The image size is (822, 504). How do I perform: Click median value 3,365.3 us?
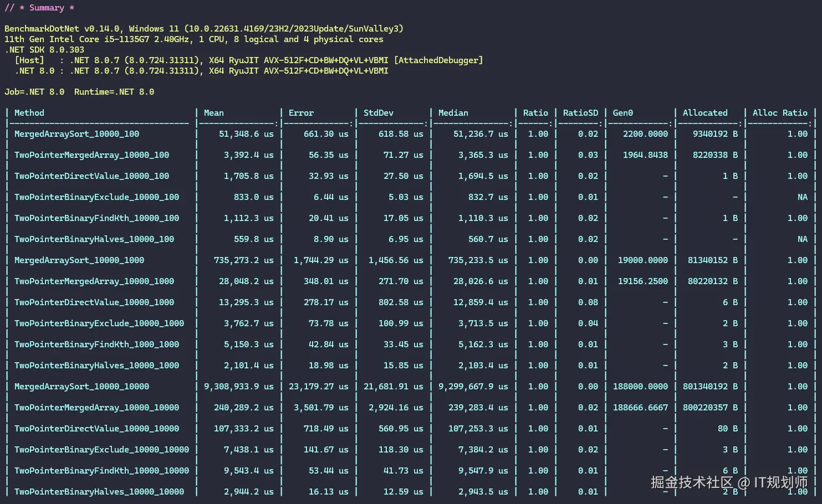pos(483,155)
